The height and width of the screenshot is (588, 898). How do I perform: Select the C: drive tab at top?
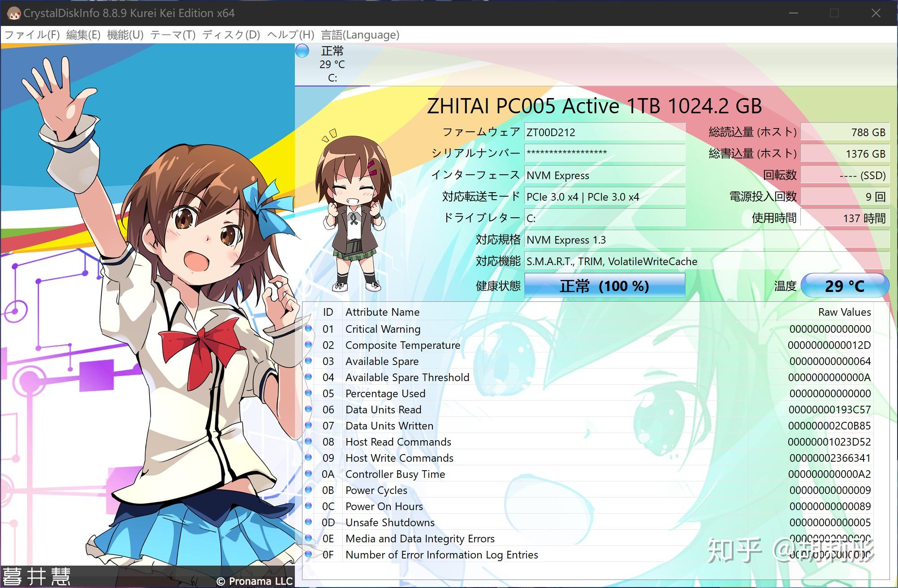(332, 64)
